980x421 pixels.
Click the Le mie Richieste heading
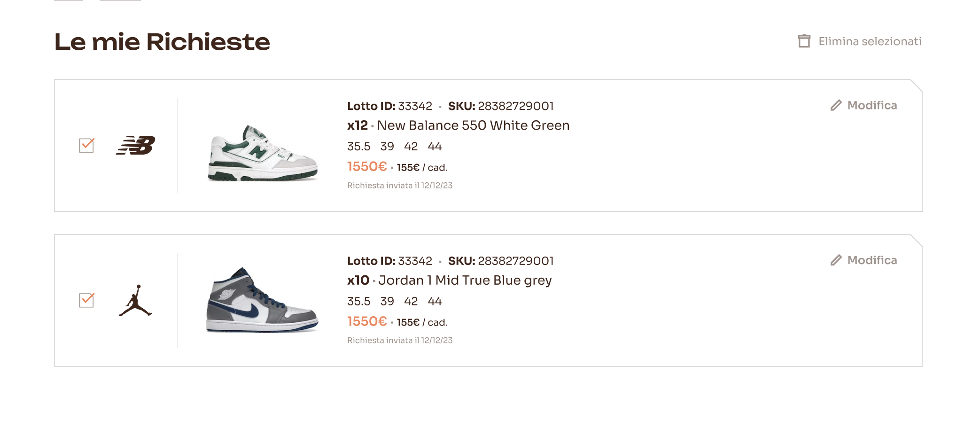click(162, 42)
